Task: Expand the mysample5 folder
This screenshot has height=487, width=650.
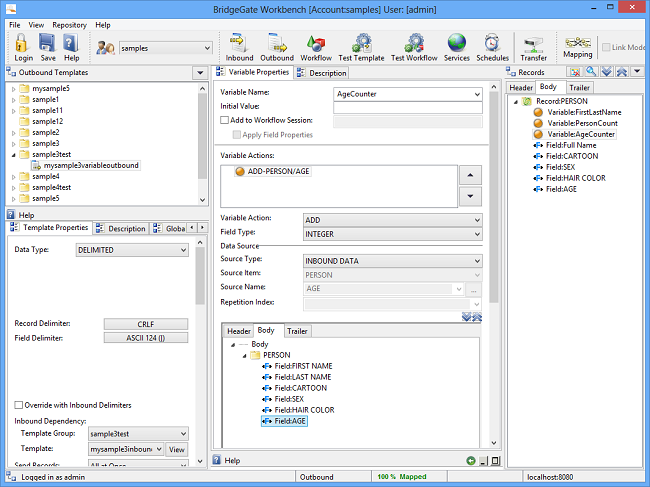Action: 13,89
